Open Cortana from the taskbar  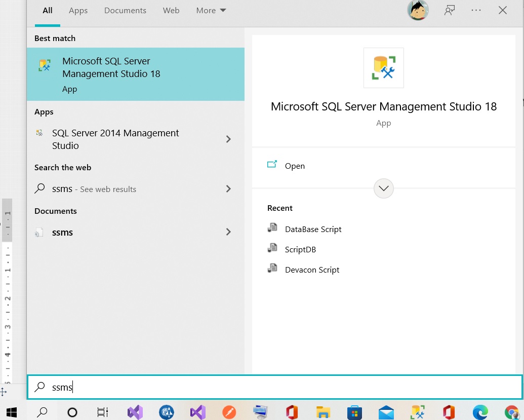72,412
